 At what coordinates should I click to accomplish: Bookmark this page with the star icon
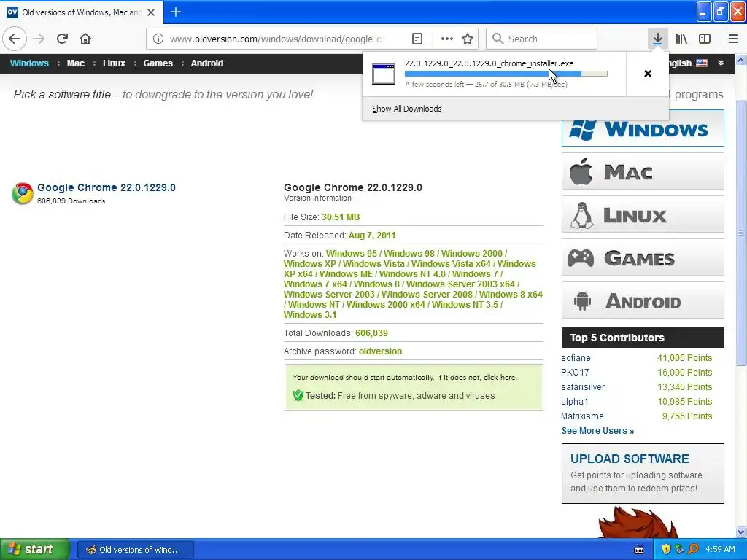point(468,39)
